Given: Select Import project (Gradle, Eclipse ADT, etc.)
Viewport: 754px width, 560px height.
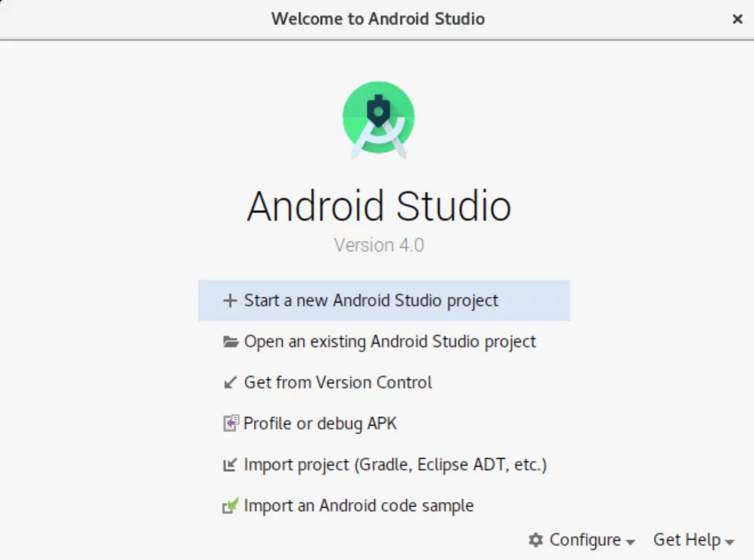Looking at the screenshot, I should [x=384, y=465].
